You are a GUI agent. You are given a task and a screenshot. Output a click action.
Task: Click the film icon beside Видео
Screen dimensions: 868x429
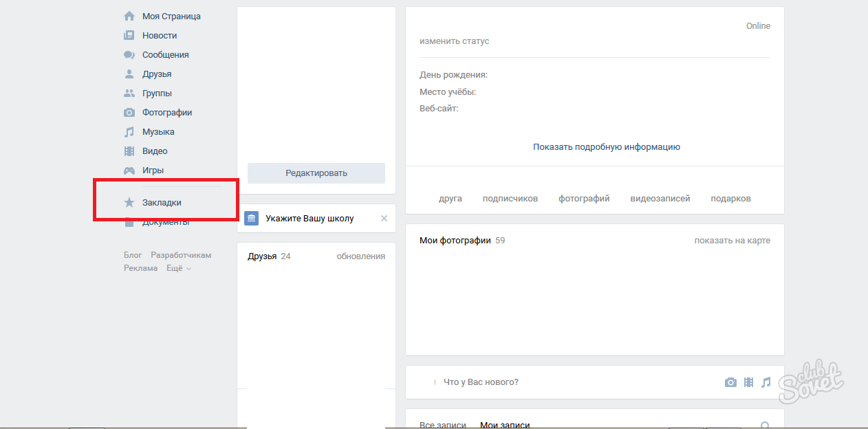point(129,151)
